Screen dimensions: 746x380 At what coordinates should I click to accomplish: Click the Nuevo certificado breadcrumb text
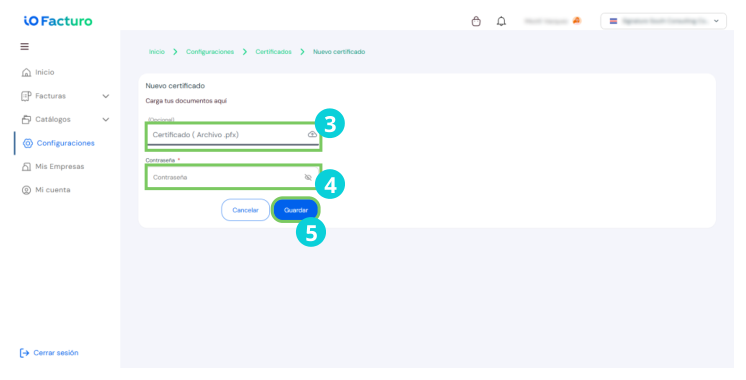point(339,51)
